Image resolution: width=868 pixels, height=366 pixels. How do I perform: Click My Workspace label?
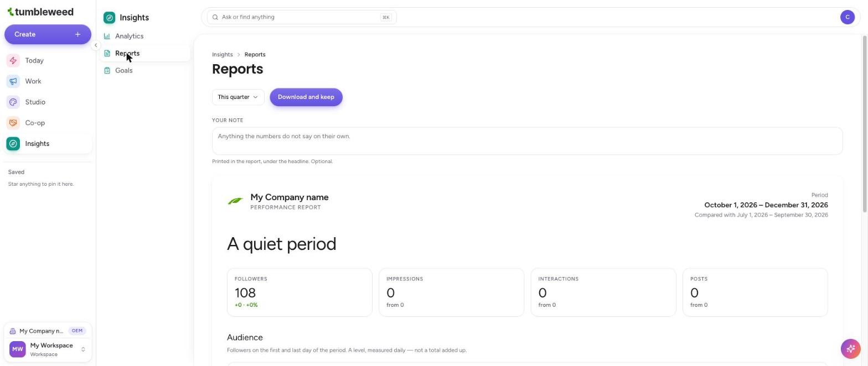click(51, 346)
